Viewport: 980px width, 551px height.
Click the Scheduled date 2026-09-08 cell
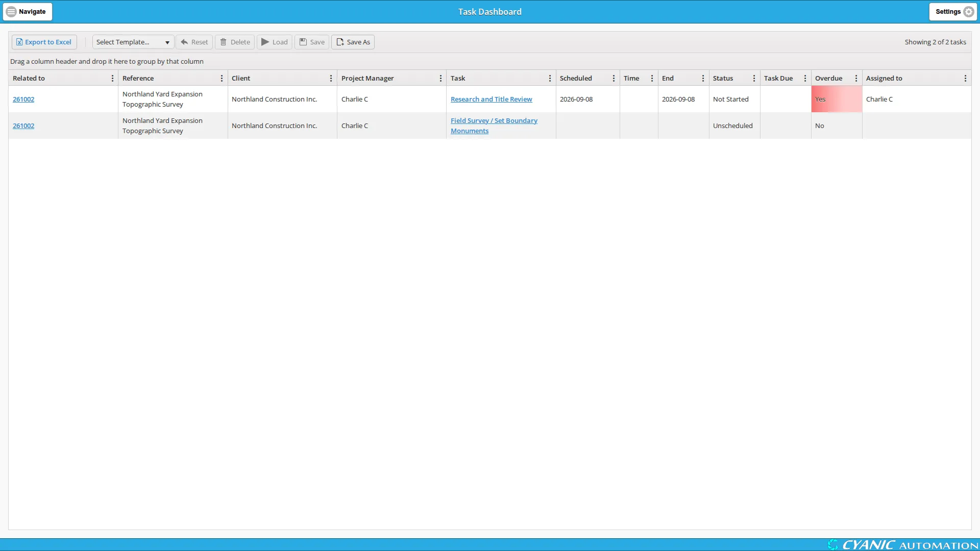point(587,99)
